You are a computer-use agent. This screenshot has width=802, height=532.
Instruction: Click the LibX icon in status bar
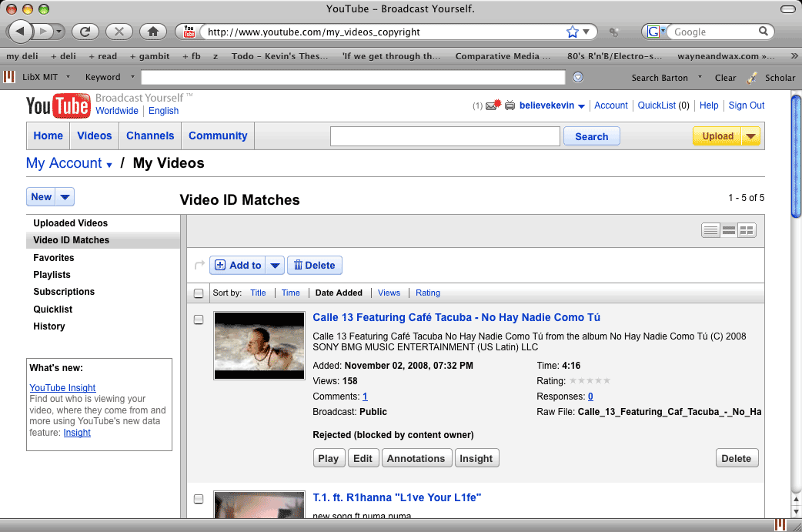tap(780, 524)
